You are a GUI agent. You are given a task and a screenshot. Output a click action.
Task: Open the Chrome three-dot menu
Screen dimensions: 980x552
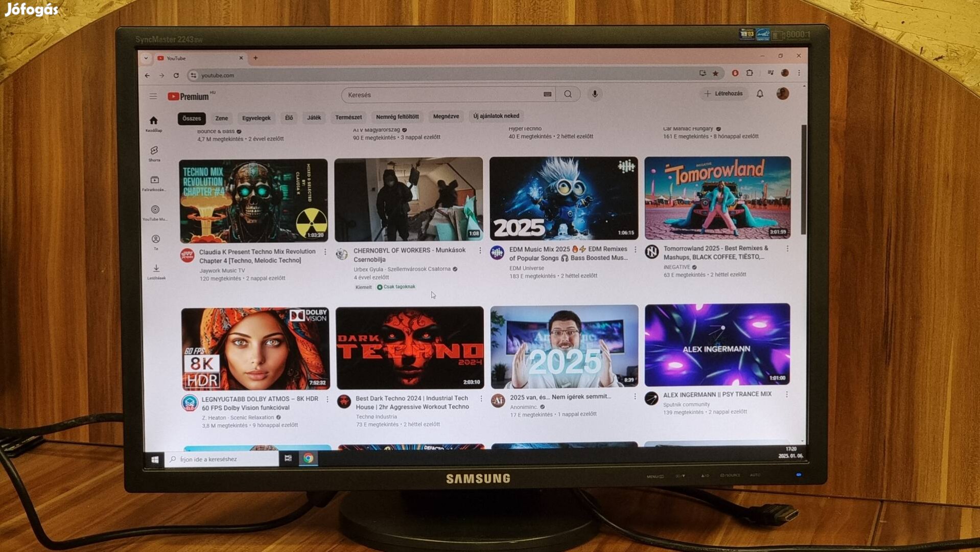(x=799, y=73)
